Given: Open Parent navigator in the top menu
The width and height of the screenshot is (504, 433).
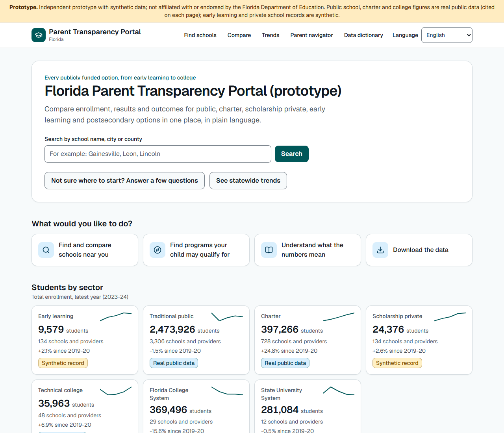Looking at the screenshot, I should [x=311, y=35].
